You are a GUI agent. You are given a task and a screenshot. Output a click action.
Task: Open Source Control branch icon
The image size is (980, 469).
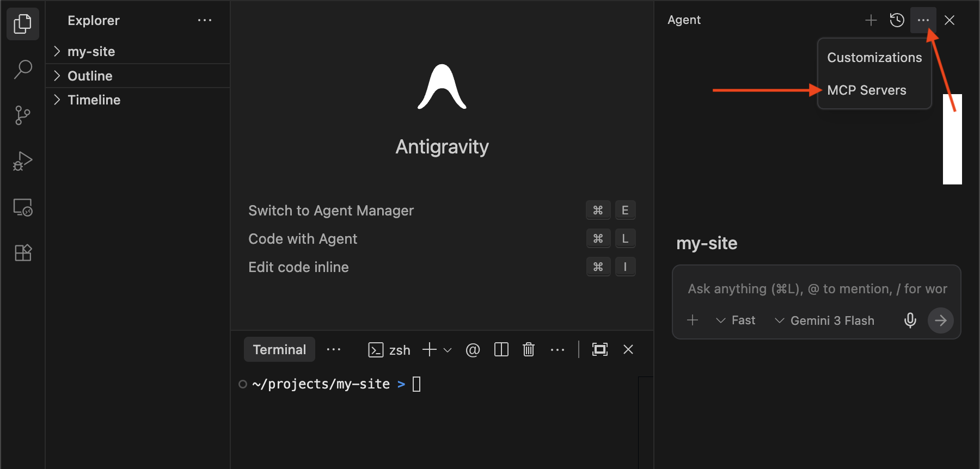point(23,115)
